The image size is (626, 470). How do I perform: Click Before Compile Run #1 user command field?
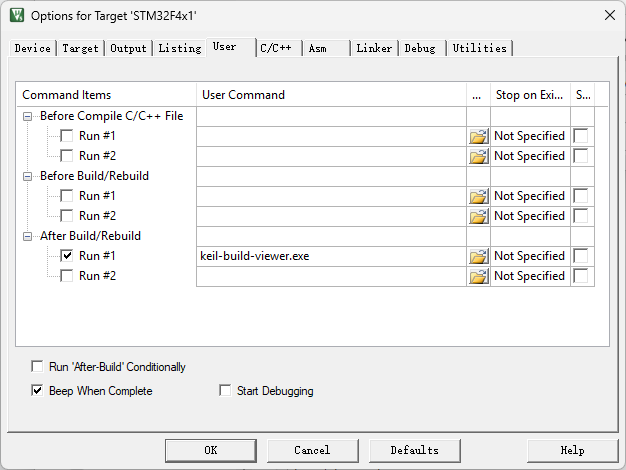[x=331, y=136]
